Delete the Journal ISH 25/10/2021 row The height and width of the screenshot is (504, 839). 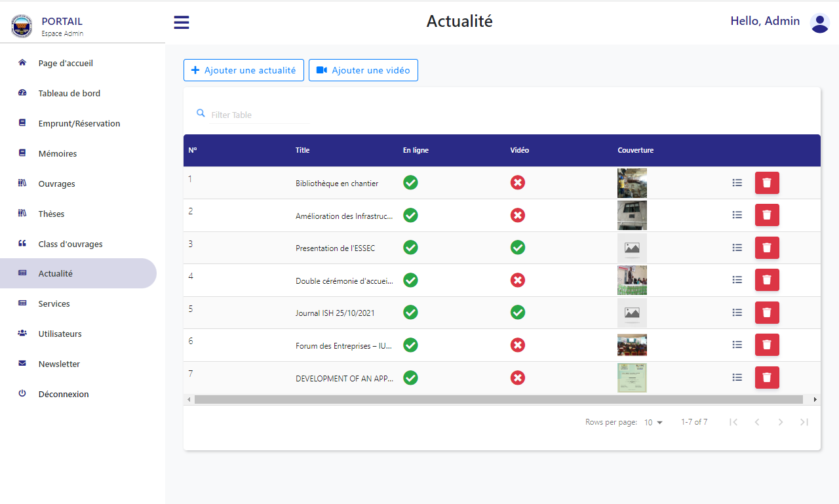pos(767,313)
